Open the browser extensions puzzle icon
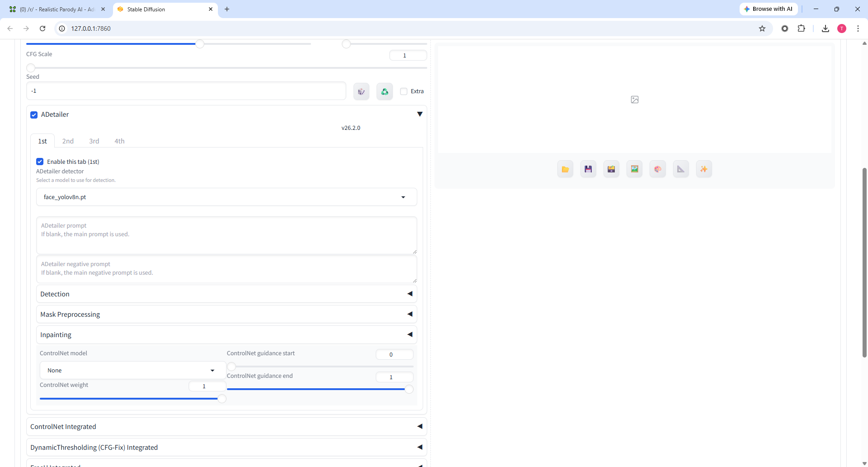868x467 pixels. click(801, 29)
